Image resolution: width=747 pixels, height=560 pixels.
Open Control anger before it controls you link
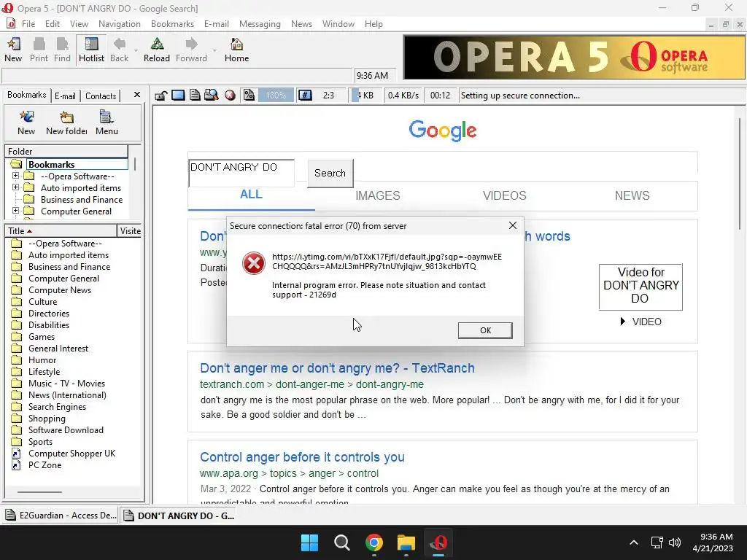[x=302, y=457]
